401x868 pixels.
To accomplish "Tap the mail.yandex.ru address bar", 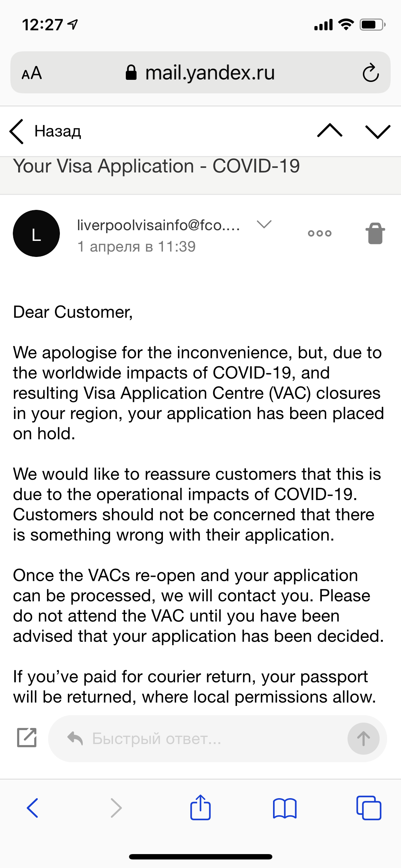I will click(200, 73).
